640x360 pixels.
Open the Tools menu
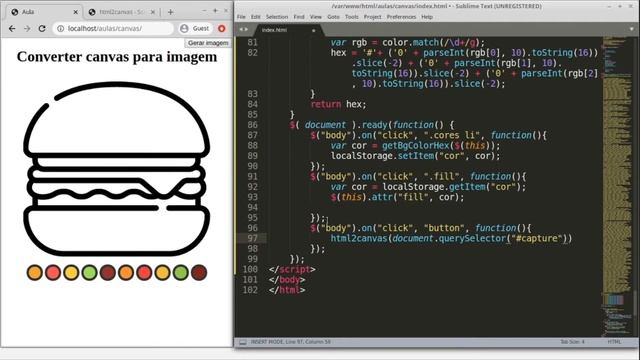click(x=351, y=17)
